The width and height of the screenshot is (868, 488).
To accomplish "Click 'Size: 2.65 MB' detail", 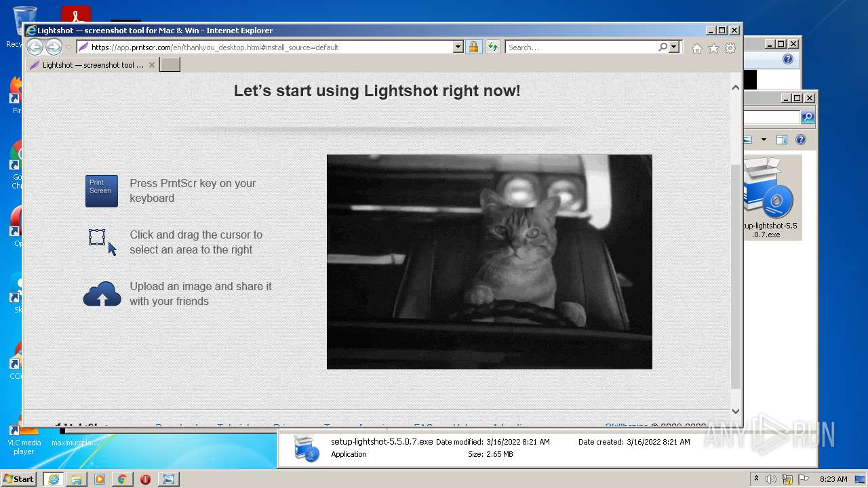I will pyautogui.click(x=490, y=454).
